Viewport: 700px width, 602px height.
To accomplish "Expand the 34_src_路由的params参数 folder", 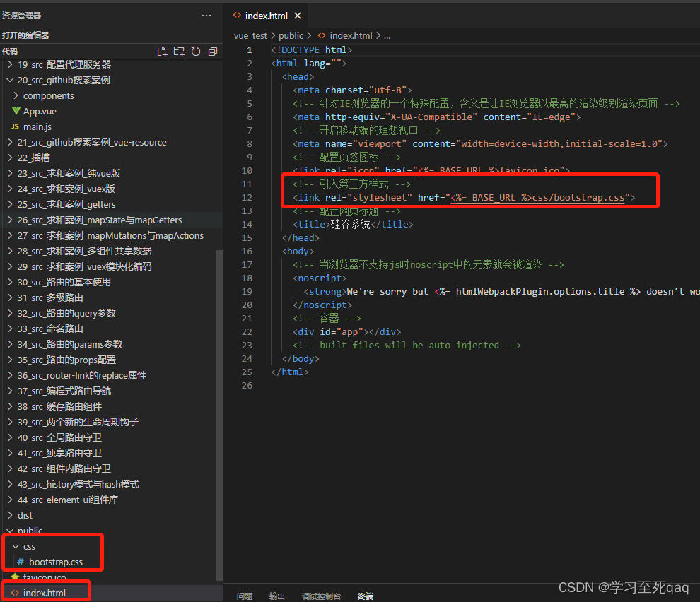I will pyautogui.click(x=69, y=345).
